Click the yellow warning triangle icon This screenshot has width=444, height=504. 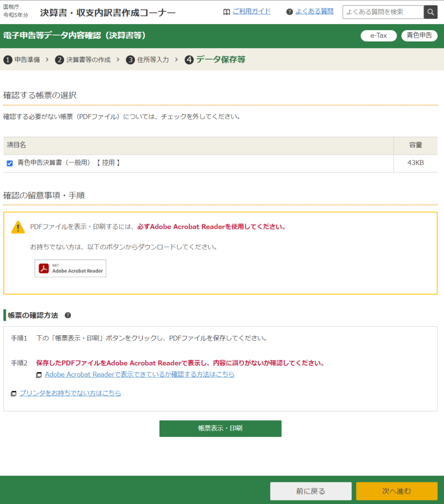[x=18, y=227]
